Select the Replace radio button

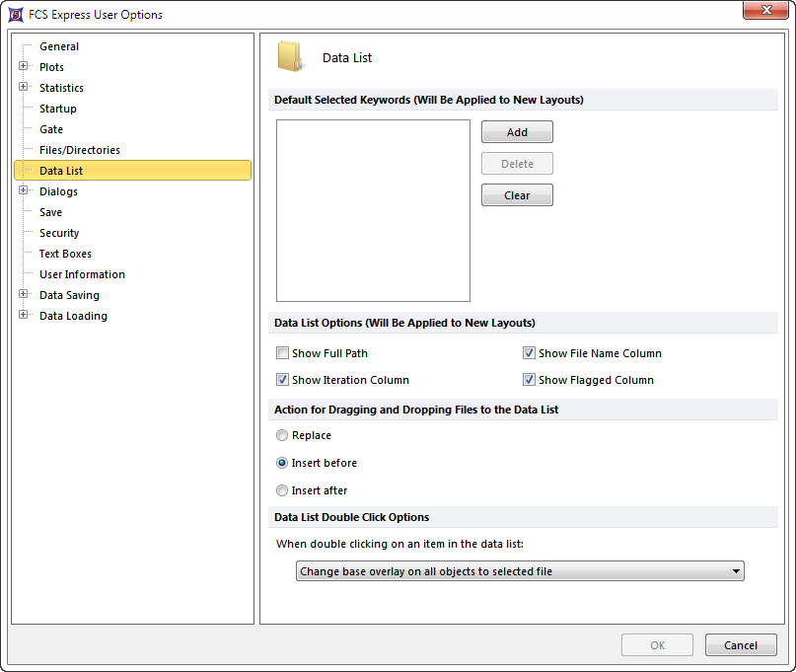tap(283, 435)
